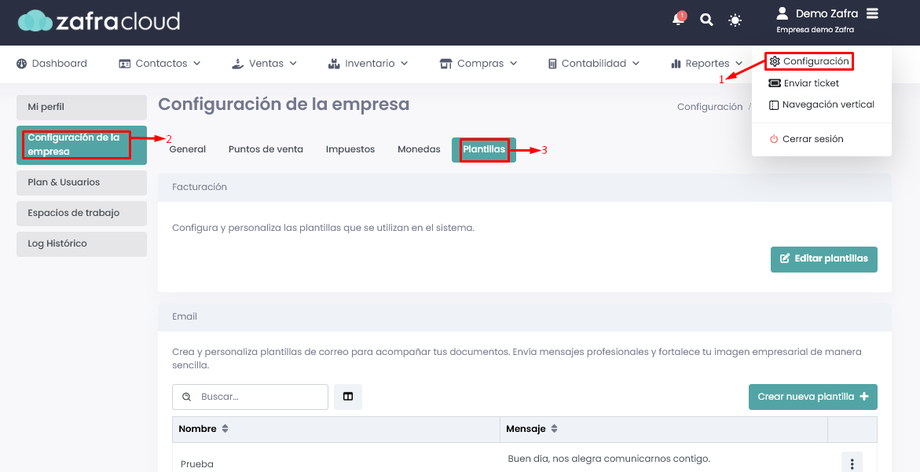Viewport: 920px width, 472px height.
Task: Expand the Reportes dropdown
Action: [706, 63]
